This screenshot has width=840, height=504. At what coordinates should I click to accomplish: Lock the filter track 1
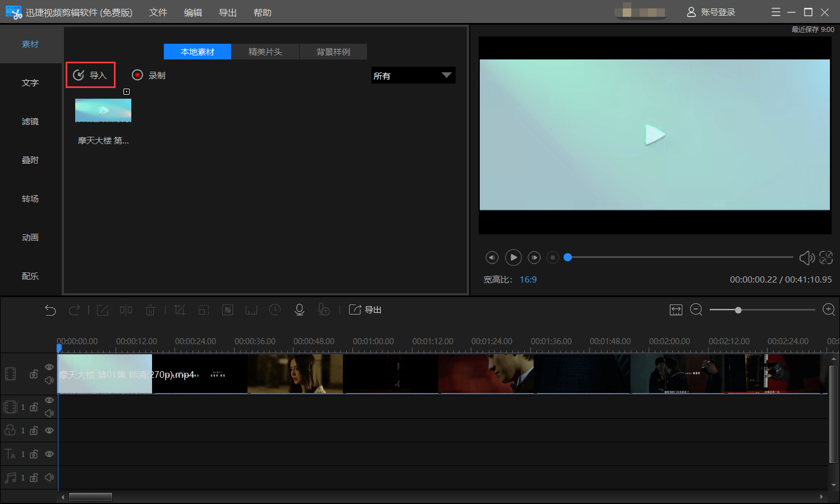34,431
